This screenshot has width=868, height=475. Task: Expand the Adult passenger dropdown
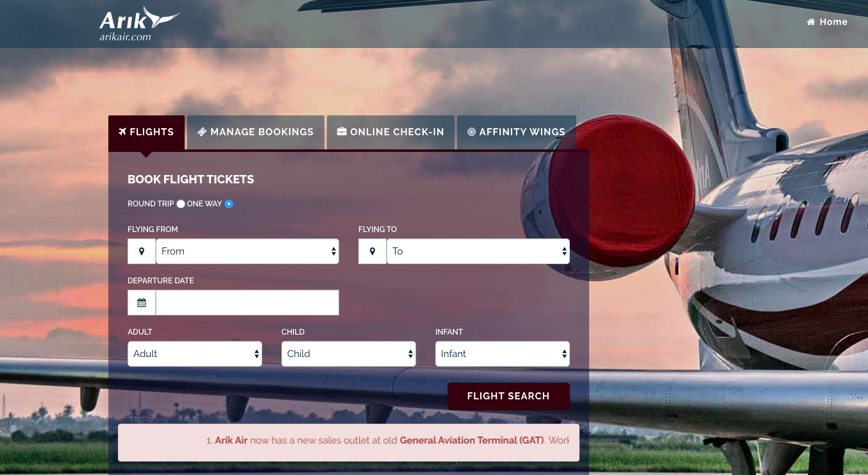point(195,354)
